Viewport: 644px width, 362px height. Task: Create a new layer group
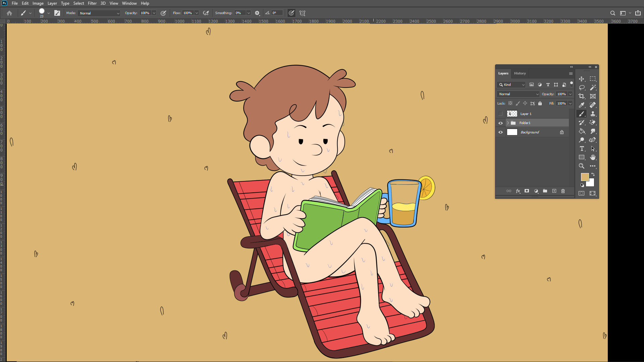(x=545, y=191)
